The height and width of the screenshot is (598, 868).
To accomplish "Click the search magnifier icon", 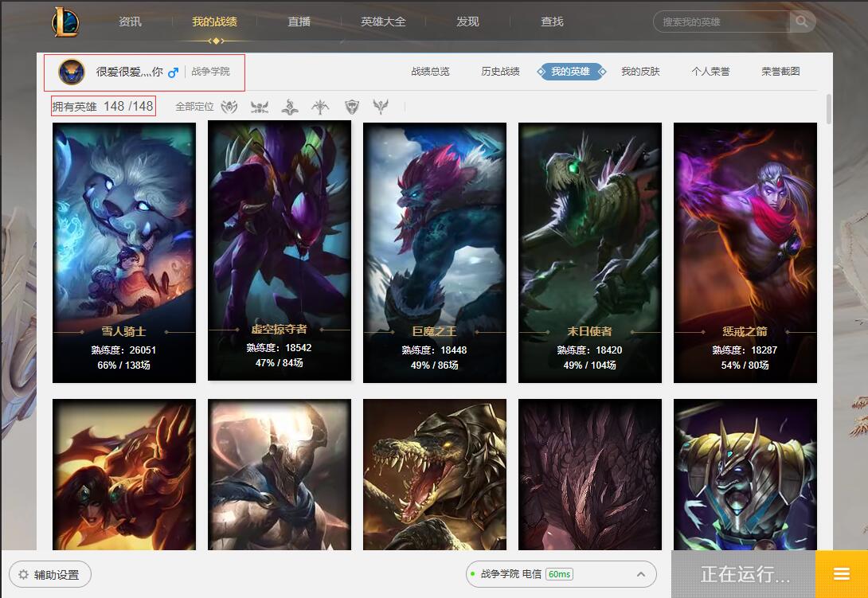I will 802,21.
